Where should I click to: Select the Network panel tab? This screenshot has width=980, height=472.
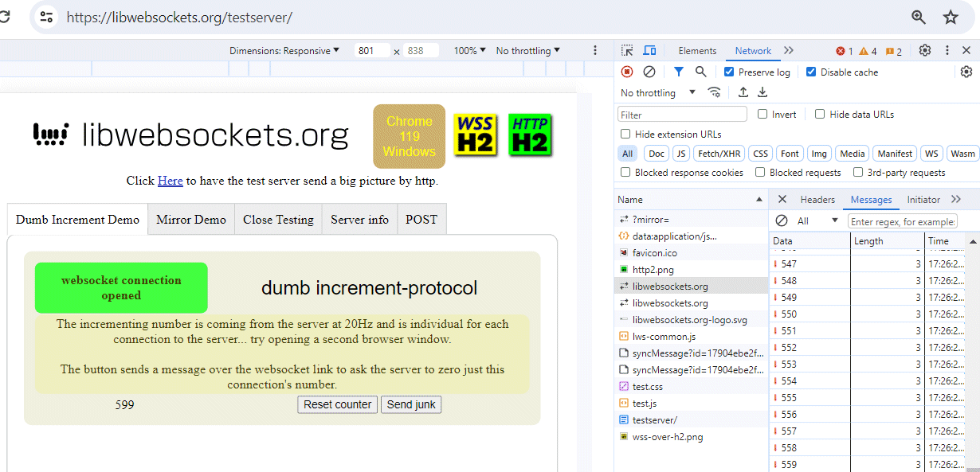click(753, 51)
